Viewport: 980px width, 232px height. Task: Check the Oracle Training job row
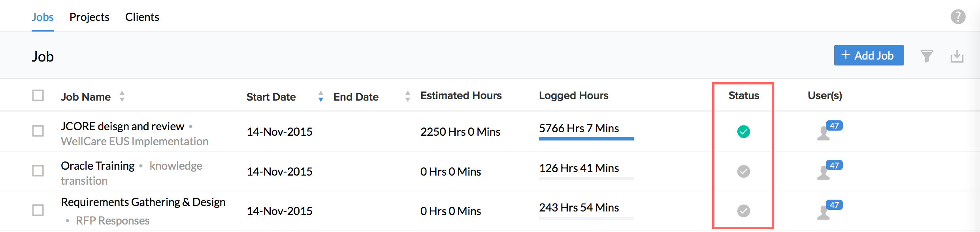coord(38,171)
